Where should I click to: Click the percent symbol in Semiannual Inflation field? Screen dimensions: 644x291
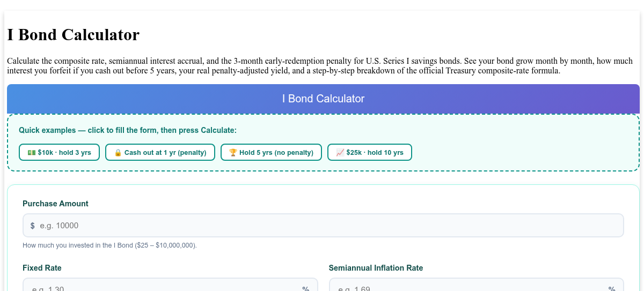pos(612,288)
